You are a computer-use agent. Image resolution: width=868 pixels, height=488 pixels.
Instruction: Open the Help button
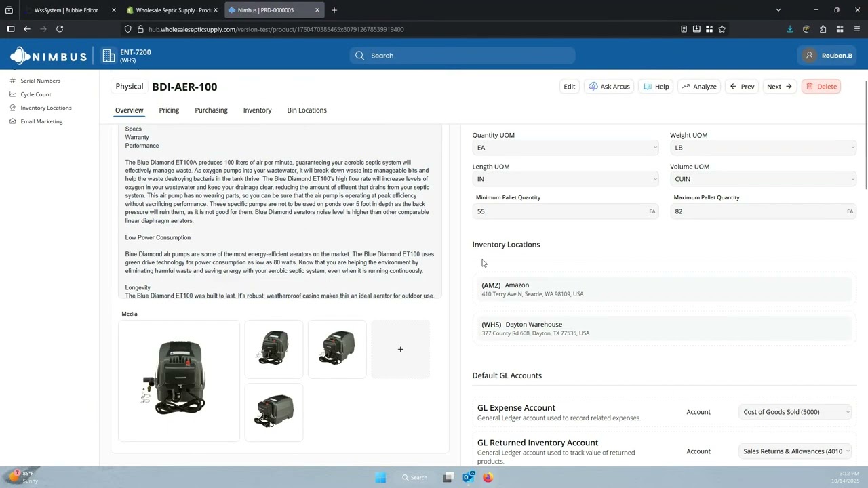(x=656, y=87)
